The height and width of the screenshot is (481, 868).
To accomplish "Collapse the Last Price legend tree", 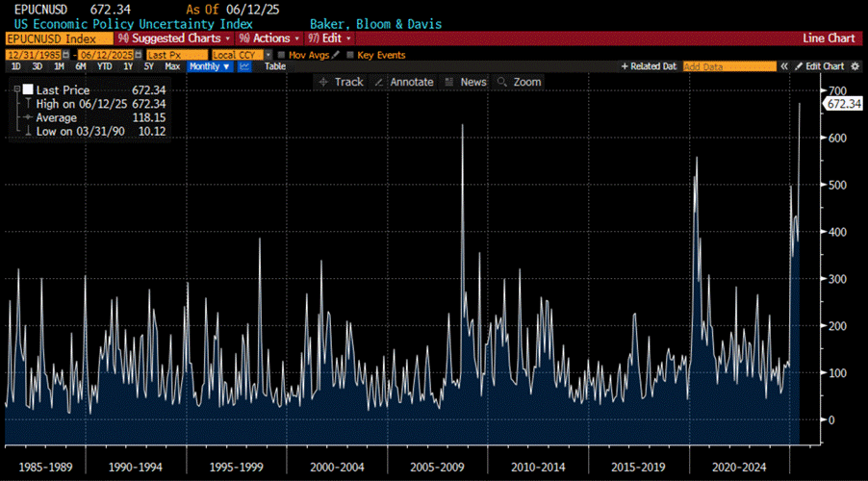I will (x=17, y=89).
